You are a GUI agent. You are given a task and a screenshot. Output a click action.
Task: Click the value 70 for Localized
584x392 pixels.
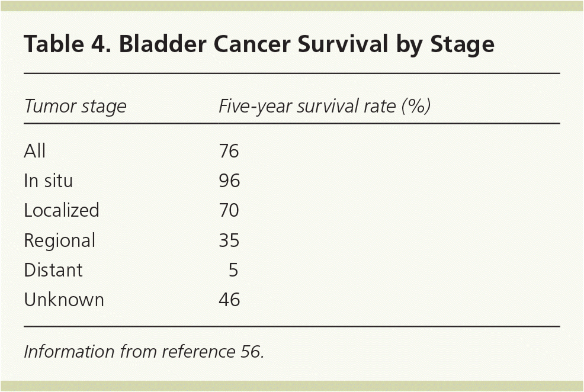229,210
